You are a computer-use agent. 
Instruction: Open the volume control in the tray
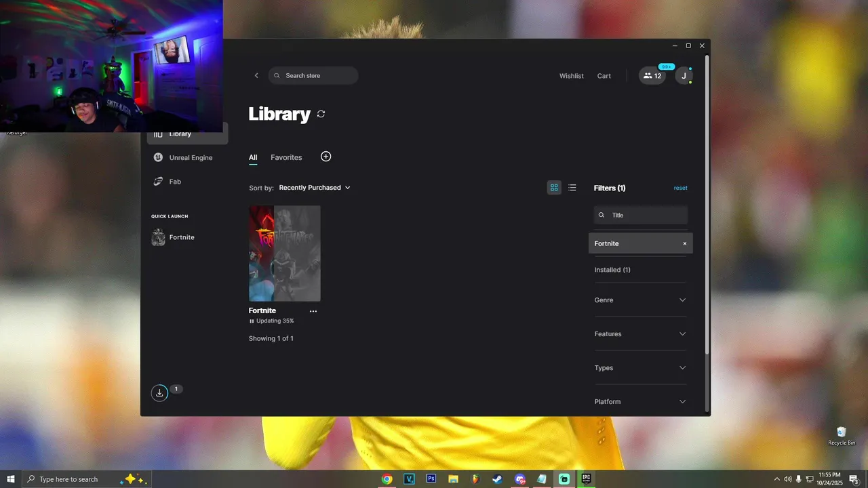(787, 479)
